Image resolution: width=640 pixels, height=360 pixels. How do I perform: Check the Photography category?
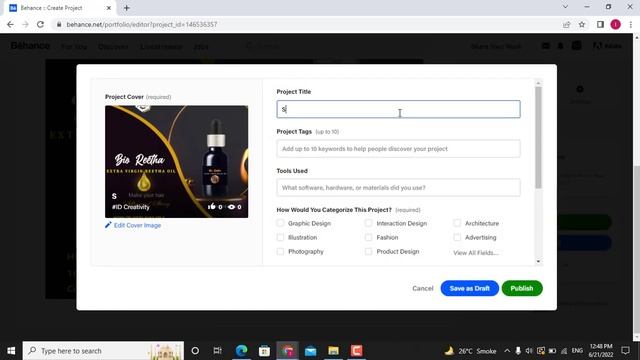(x=280, y=251)
